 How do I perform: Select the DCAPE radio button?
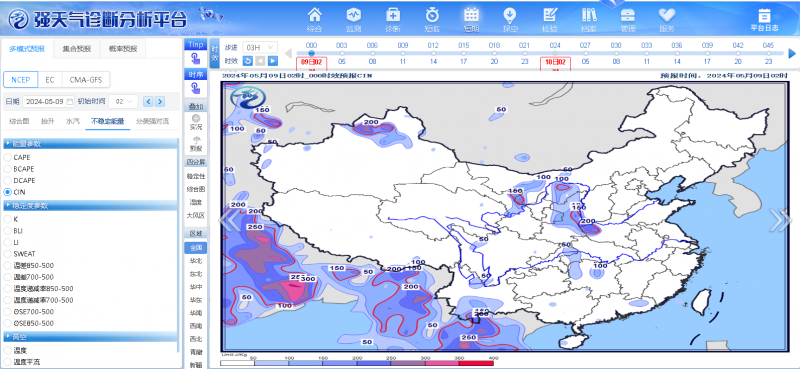(x=8, y=180)
